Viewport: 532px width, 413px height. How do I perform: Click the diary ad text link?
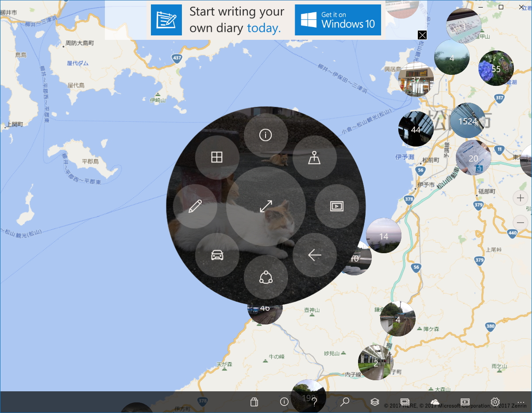(237, 20)
